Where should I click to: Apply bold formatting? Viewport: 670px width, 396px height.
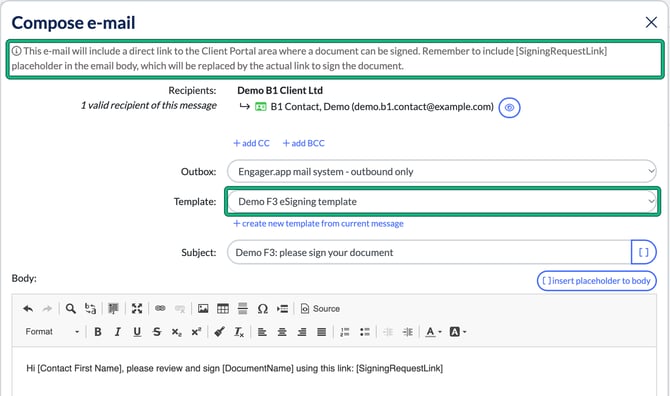click(98, 332)
